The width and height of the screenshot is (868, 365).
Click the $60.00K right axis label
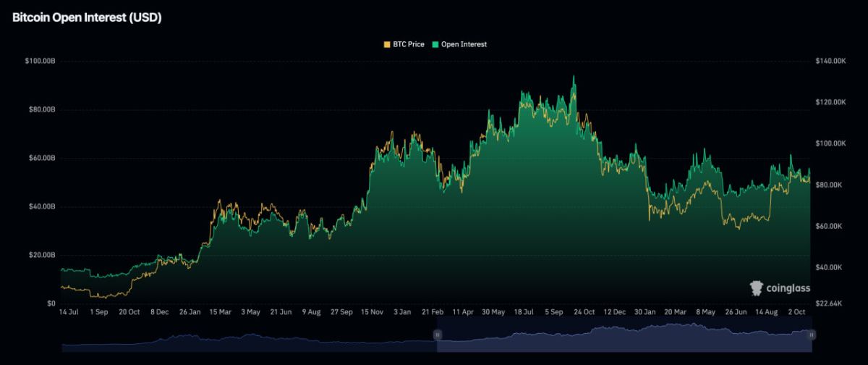(828, 226)
